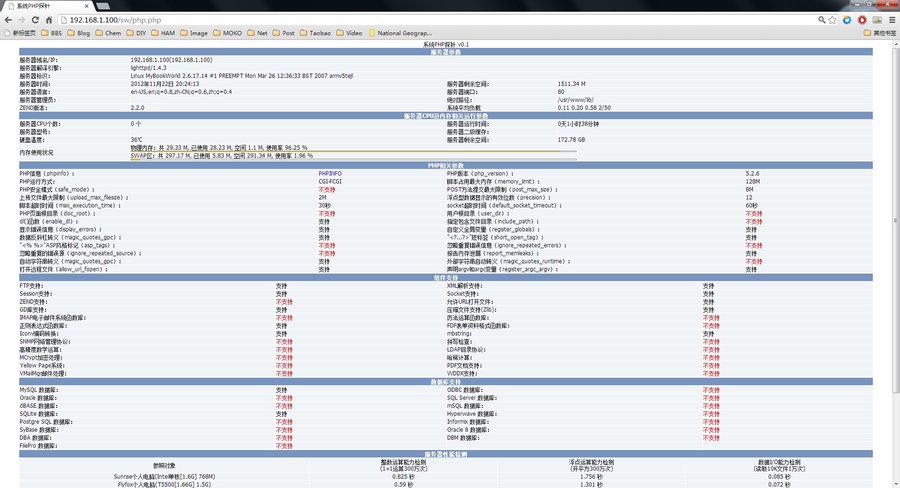Image resolution: width=900 pixels, height=488 pixels.
Task: Click the post_max_size value 8M
Action: coord(749,189)
